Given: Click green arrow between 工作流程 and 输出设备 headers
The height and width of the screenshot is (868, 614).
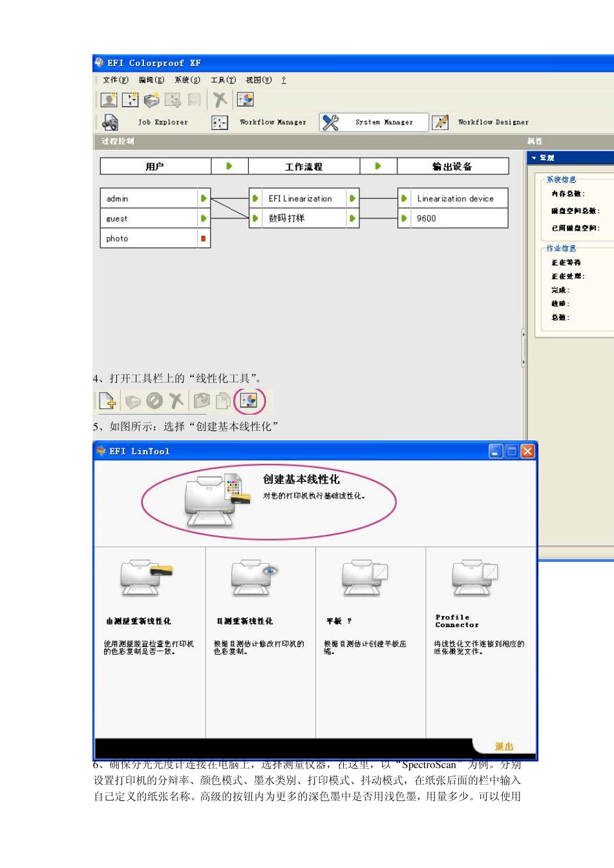Looking at the screenshot, I should tap(378, 166).
